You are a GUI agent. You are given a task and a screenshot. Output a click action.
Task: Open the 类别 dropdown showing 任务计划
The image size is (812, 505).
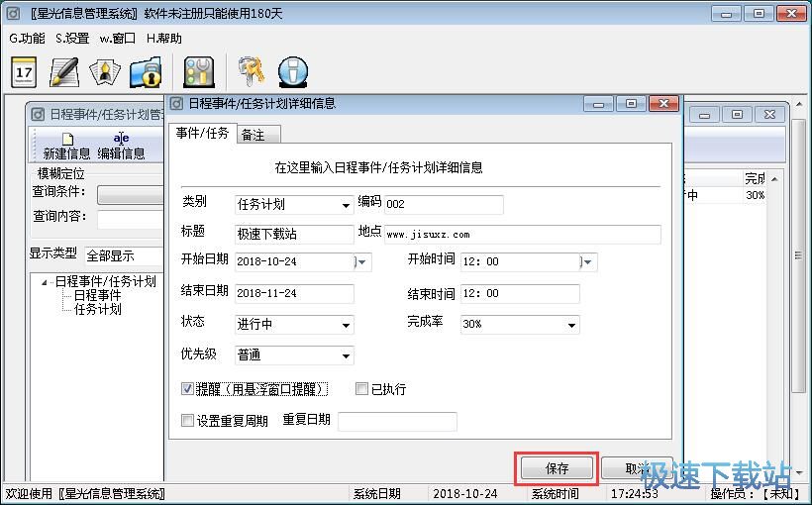294,205
